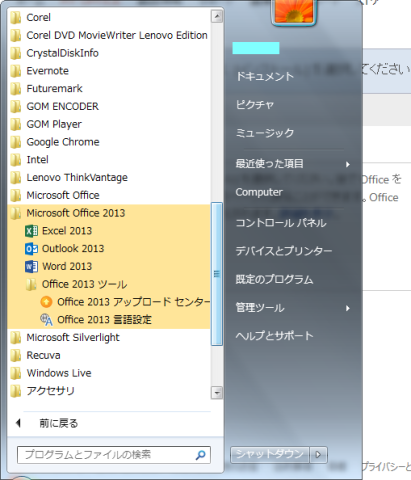411x480 pixels.
Task: Expand the GOM ENCODER folder
Action: 109,106
